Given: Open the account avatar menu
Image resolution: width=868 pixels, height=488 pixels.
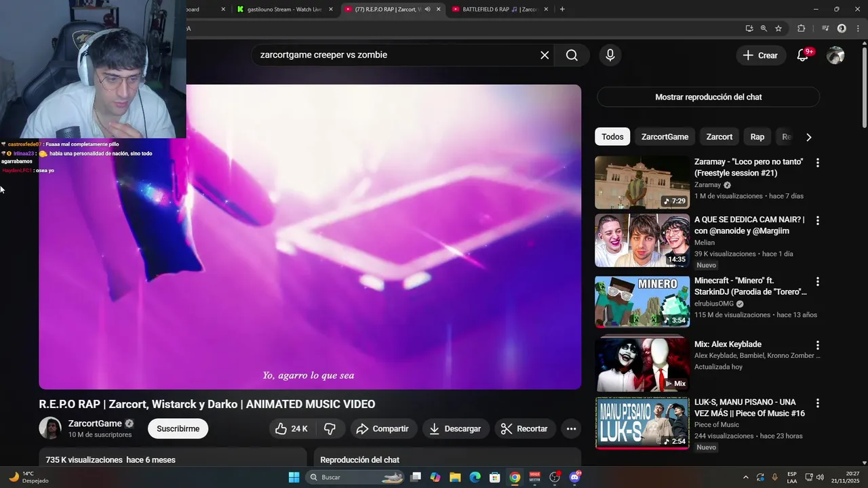Looking at the screenshot, I should (x=835, y=55).
